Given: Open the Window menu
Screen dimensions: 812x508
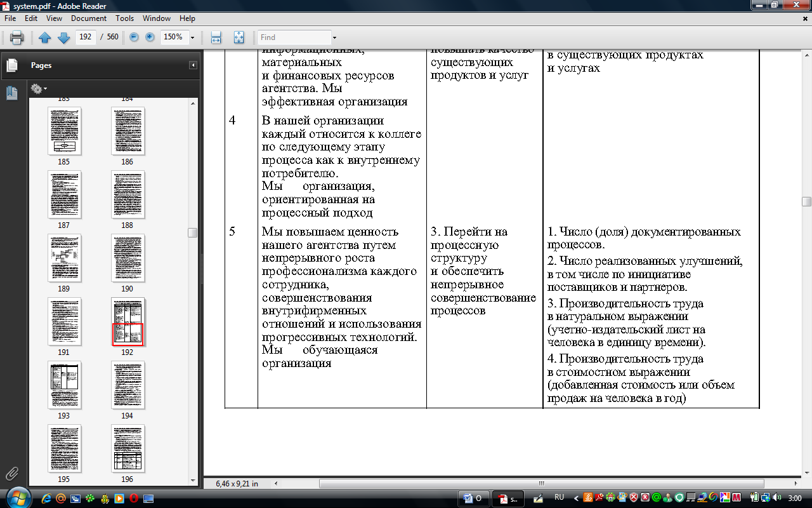Looking at the screenshot, I should pyautogui.click(x=156, y=18).
